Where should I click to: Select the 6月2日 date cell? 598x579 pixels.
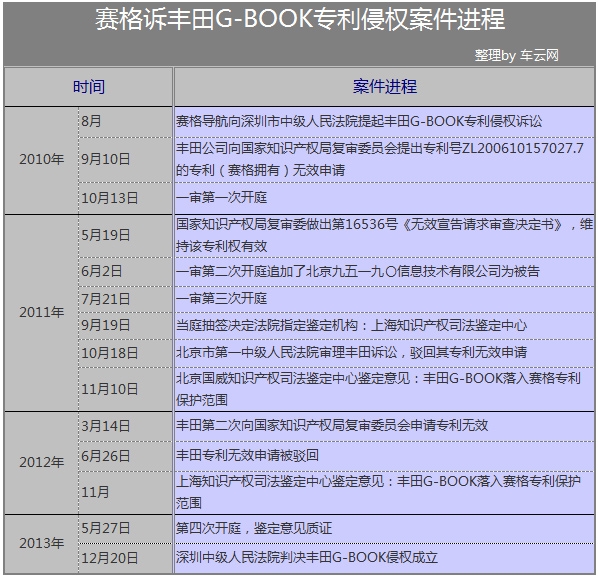tap(125, 272)
